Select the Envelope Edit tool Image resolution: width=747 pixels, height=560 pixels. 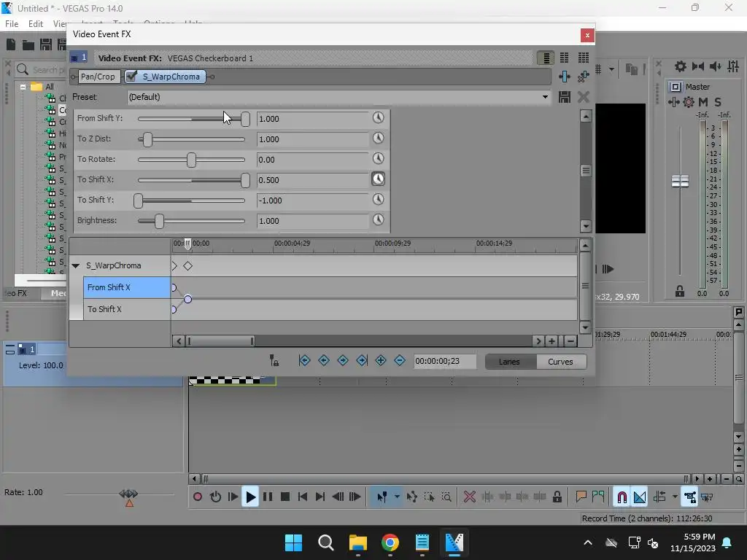tap(412, 497)
